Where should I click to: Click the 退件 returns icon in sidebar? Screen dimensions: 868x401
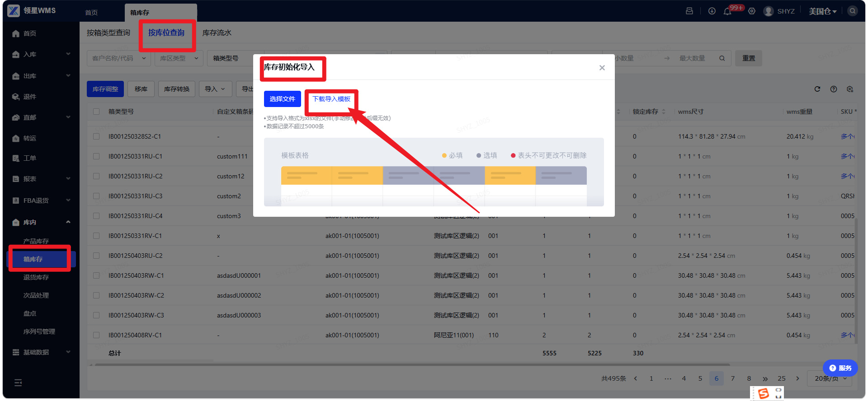coord(16,97)
